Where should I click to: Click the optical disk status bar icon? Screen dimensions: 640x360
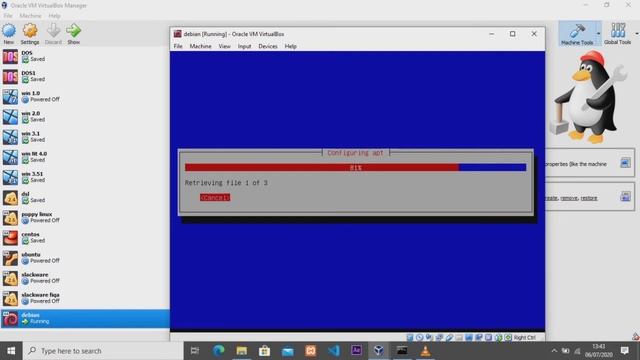pyautogui.click(x=420, y=338)
